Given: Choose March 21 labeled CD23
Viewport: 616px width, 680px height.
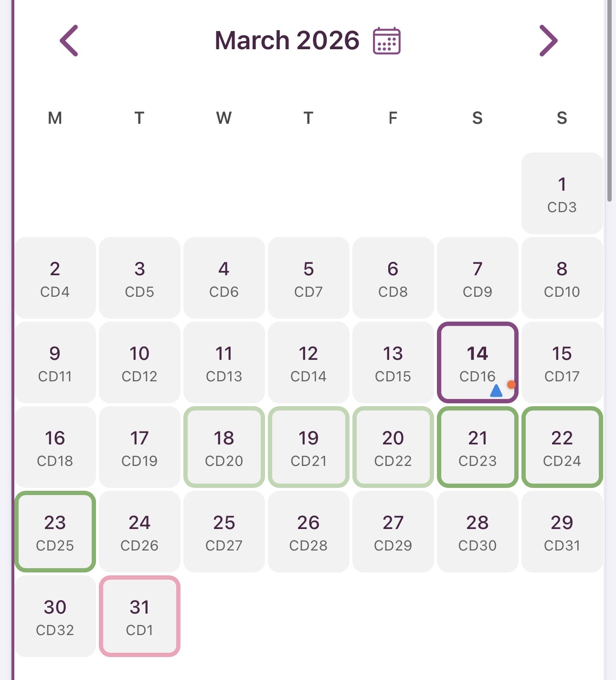Looking at the screenshot, I should pyautogui.click(x=477, y=447).
